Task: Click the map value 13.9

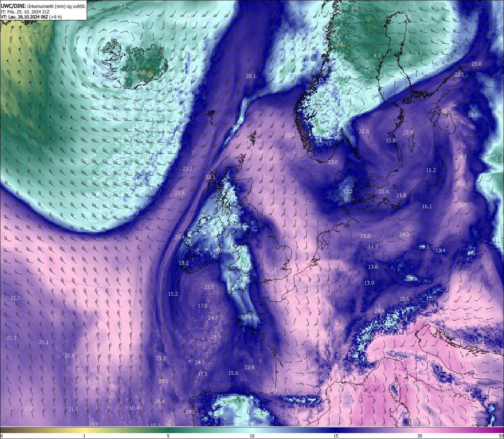Action: coord(369,283)
